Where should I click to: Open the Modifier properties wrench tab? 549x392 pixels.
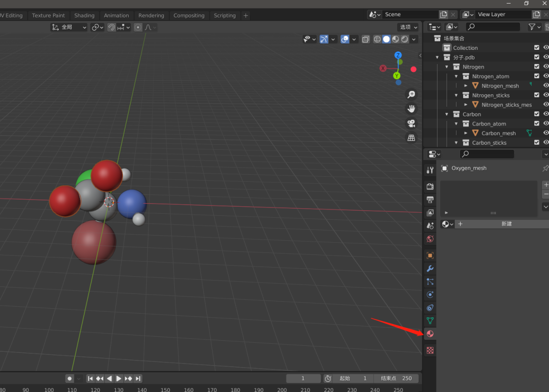point(430,269)
